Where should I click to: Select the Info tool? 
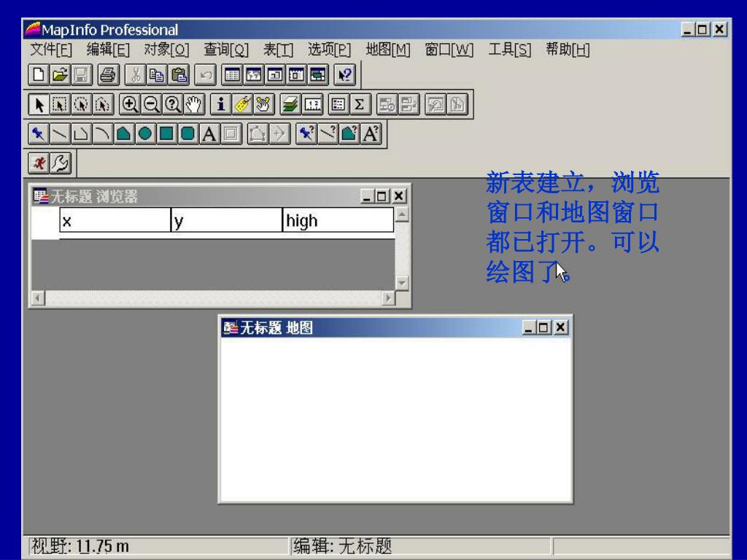(x=220, y=104)
